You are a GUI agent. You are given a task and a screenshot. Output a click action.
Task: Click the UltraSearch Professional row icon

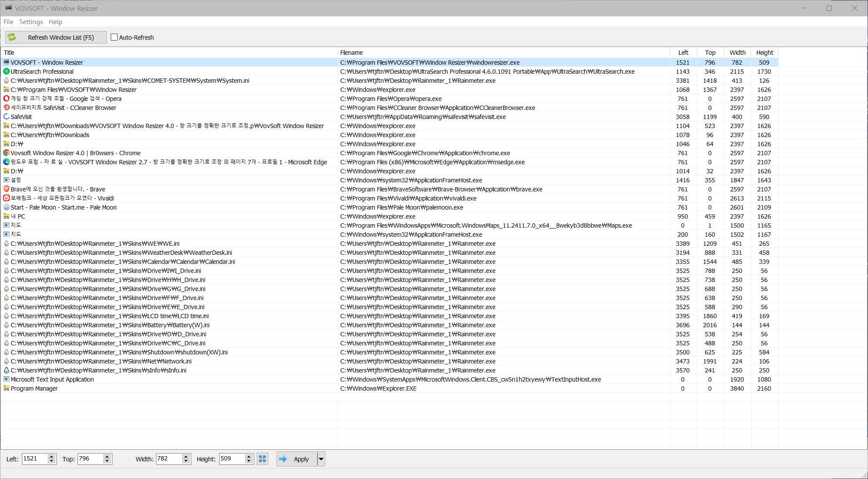6,71
